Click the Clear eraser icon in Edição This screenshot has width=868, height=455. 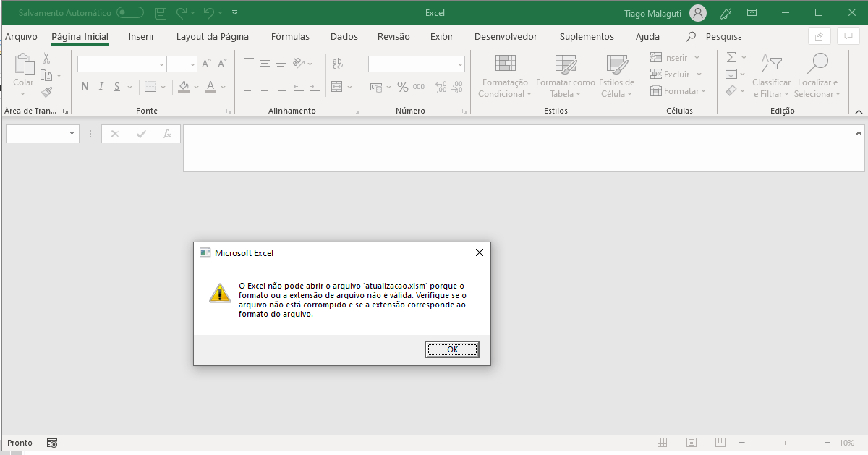click(x=731, y=90)
